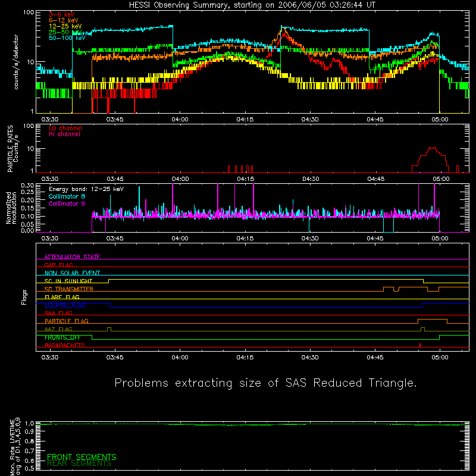Image resolution: width=476 pixels, height=476 pixels.
Task: Select the GAP FLAG label
Action: pos(58,265)
